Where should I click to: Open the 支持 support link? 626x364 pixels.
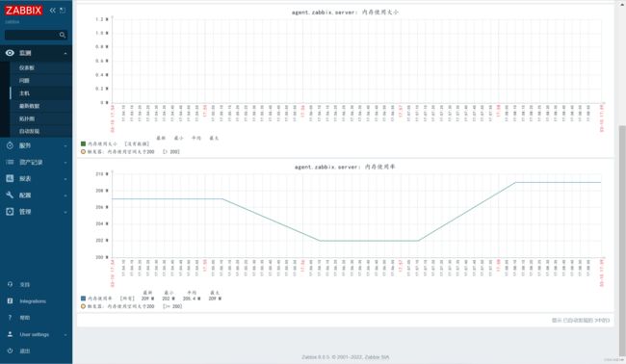(x=25, y=285)
